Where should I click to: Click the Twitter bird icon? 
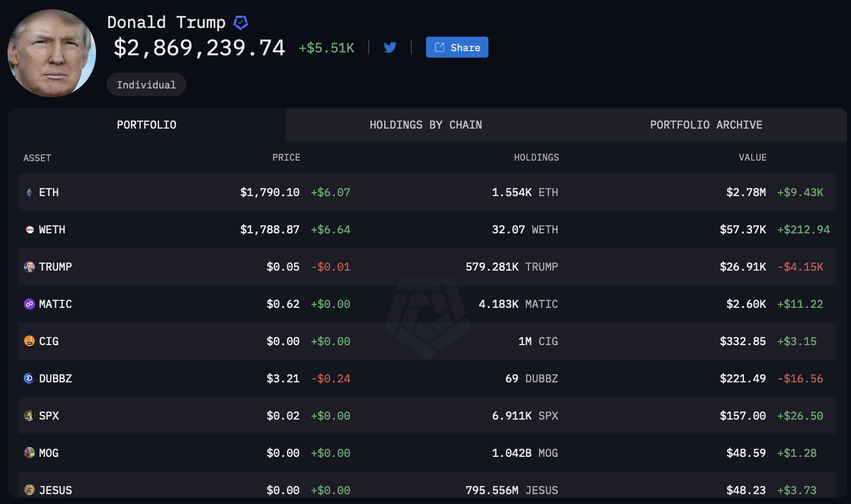390,48
